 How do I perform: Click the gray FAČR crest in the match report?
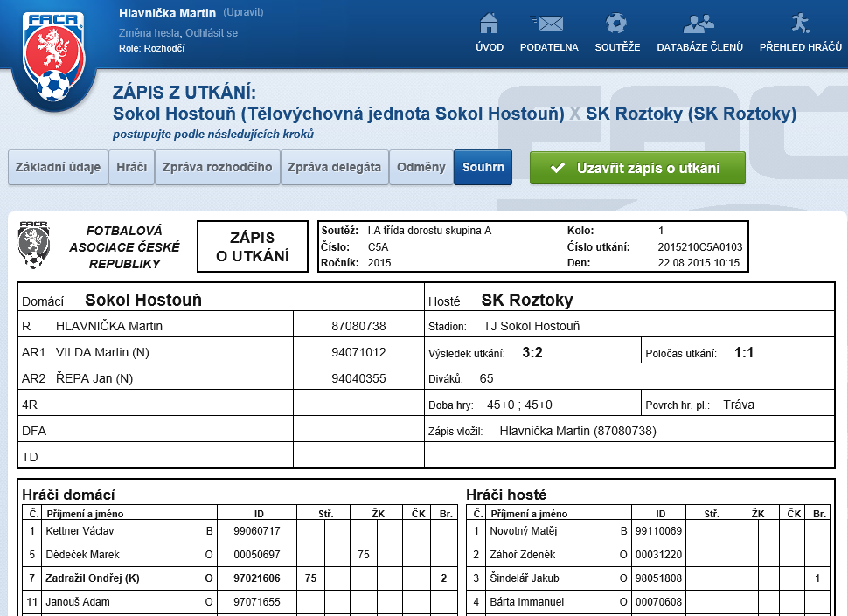pyautogui.click(x=33, y=245)
